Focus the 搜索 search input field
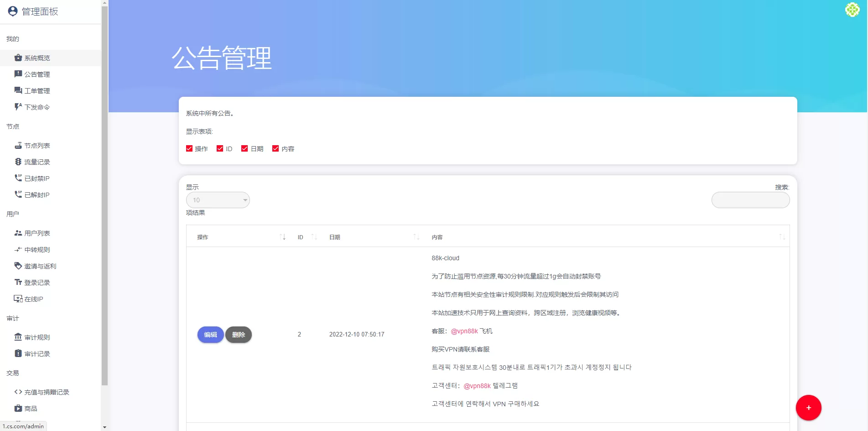This screenshot has width=868, height=431. (x=750, y=200)
